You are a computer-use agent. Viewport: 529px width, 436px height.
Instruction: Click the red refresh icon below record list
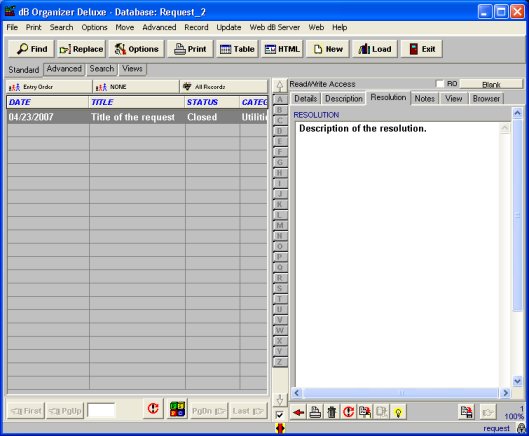pyautogui.click(x=153, y=409)
